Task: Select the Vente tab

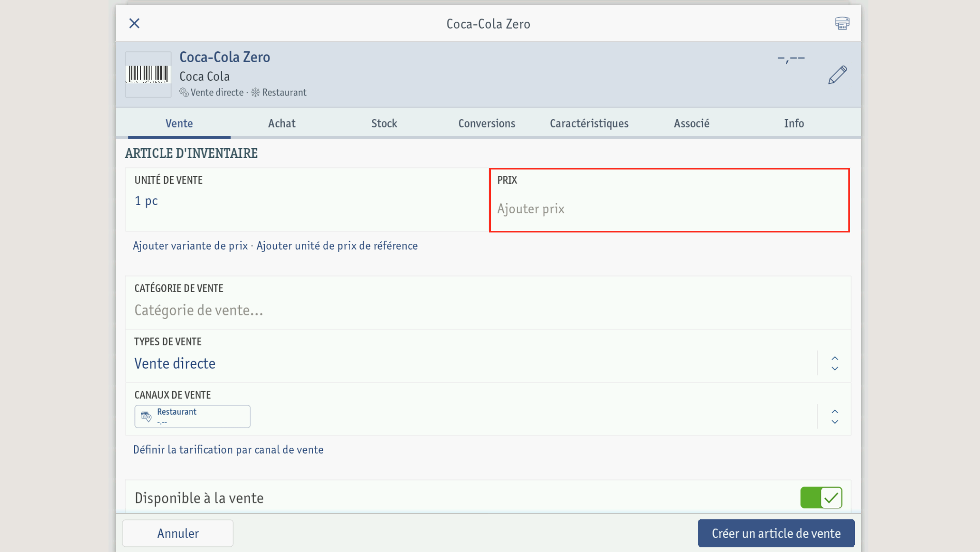Action: 179,123
